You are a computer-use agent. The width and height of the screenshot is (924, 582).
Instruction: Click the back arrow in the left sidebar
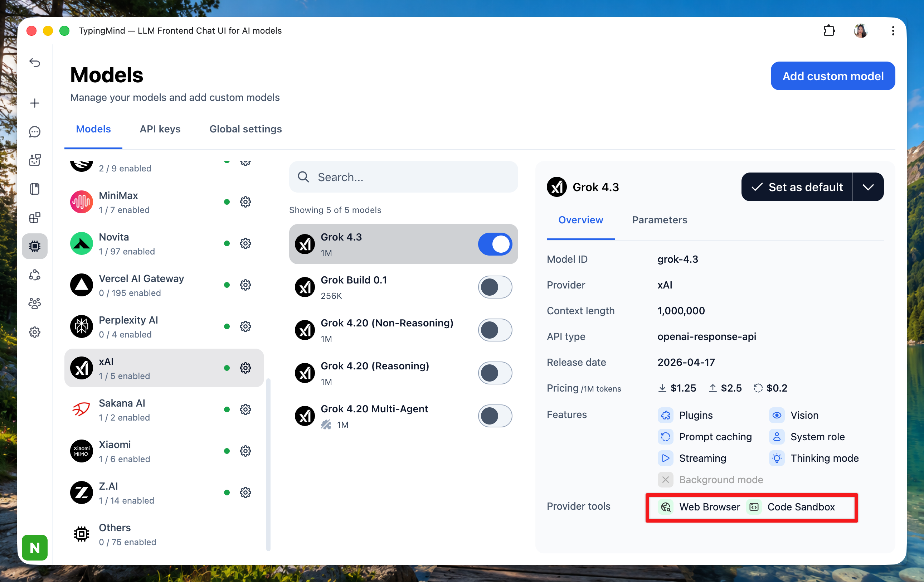pyautogui.click(x=35, y=62)
